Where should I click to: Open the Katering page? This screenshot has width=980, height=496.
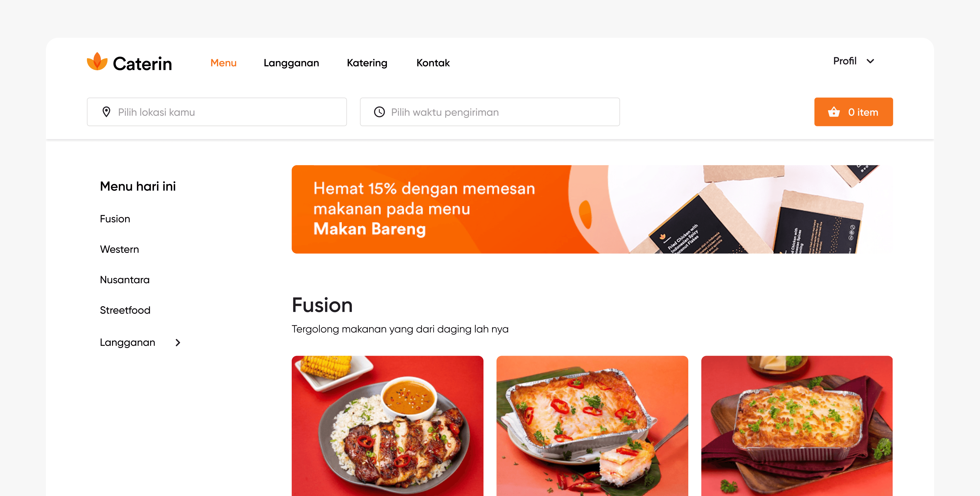click(x=367, y=63)
